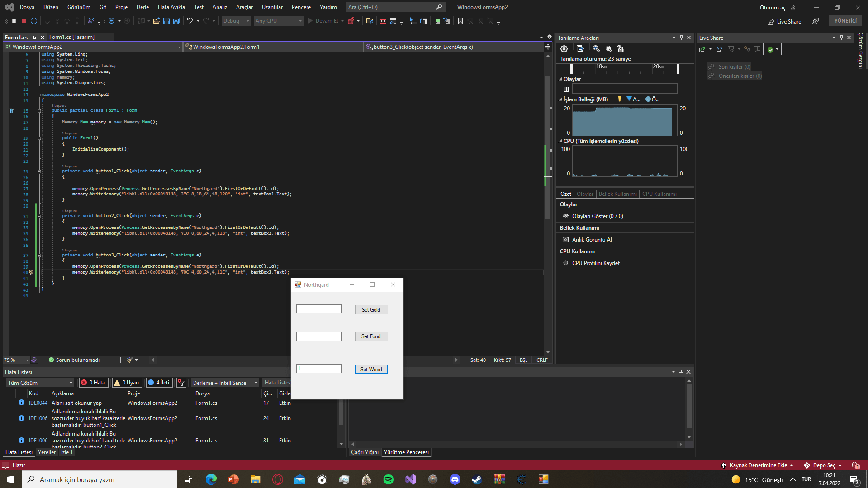Image resolution: width=868 pixels, height=488 pixels.
Task: Join a Live Share session icon
Action: pyautogui.click(x=718, y=49)
